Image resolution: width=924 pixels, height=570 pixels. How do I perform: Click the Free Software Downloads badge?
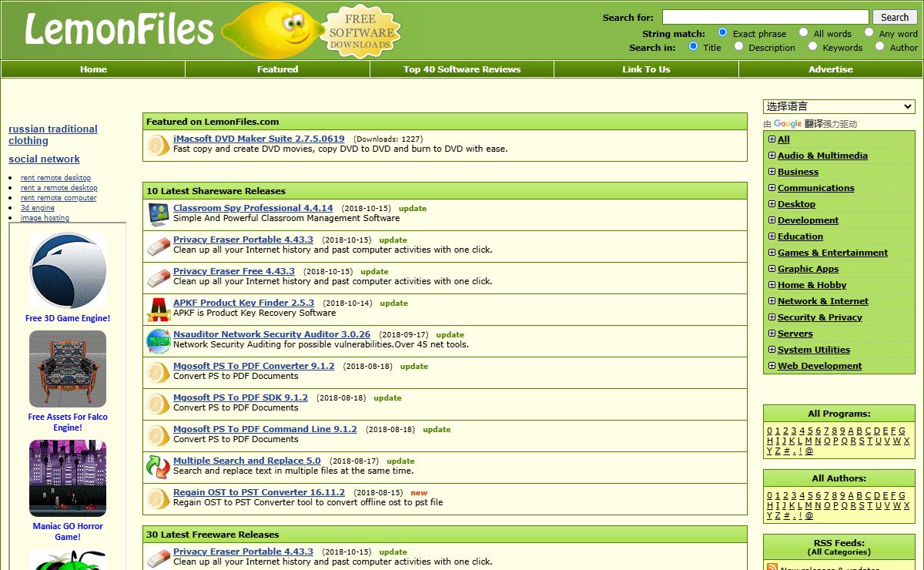point(360,32)
